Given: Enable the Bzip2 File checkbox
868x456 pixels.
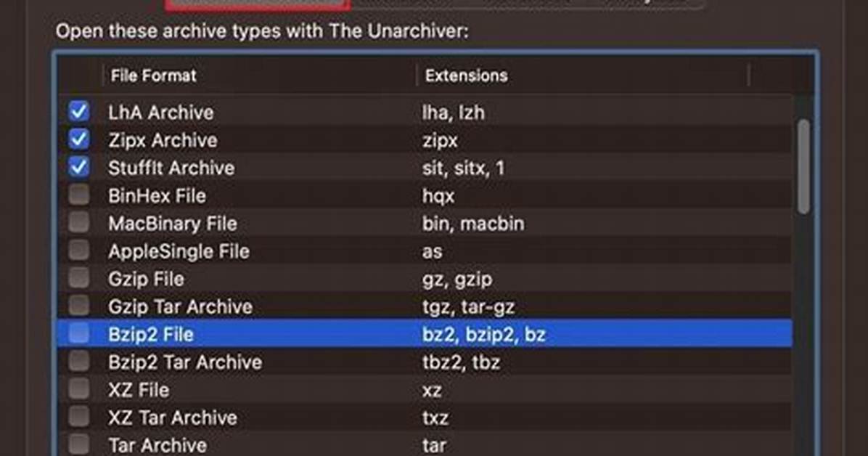Looking at the screenshot, I should point(78,333).
